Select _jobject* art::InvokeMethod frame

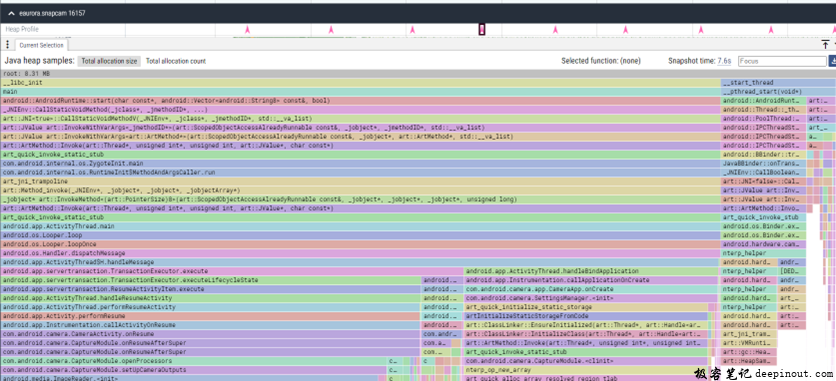click(x=360, y=200)
